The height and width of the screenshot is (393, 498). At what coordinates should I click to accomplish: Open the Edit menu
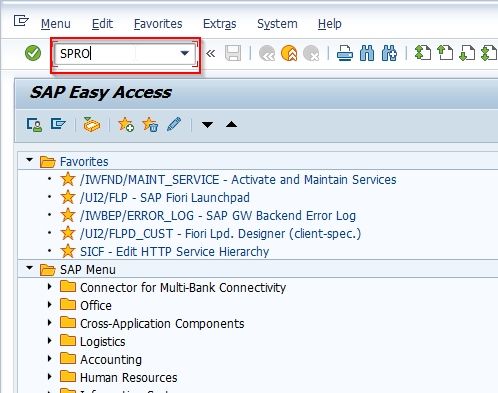click(x=102, y=24)
